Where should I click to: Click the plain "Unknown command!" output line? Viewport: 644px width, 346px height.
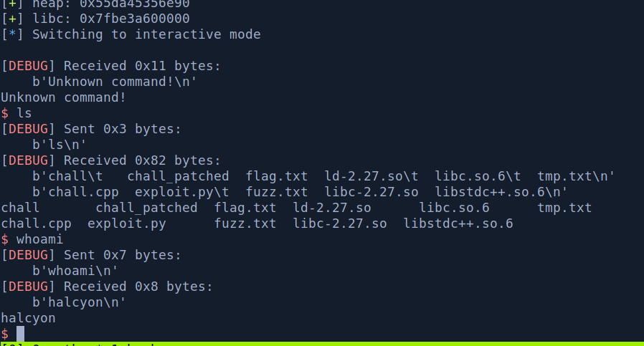[x=63, y=97]
